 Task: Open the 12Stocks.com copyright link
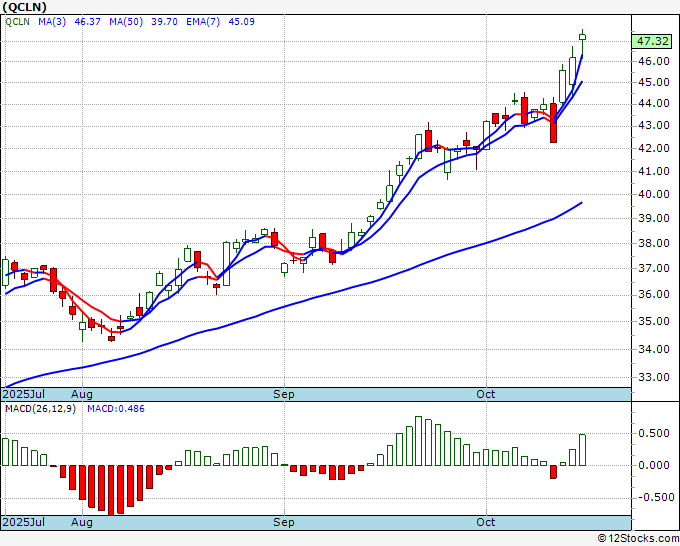click(x=638, y=538)
